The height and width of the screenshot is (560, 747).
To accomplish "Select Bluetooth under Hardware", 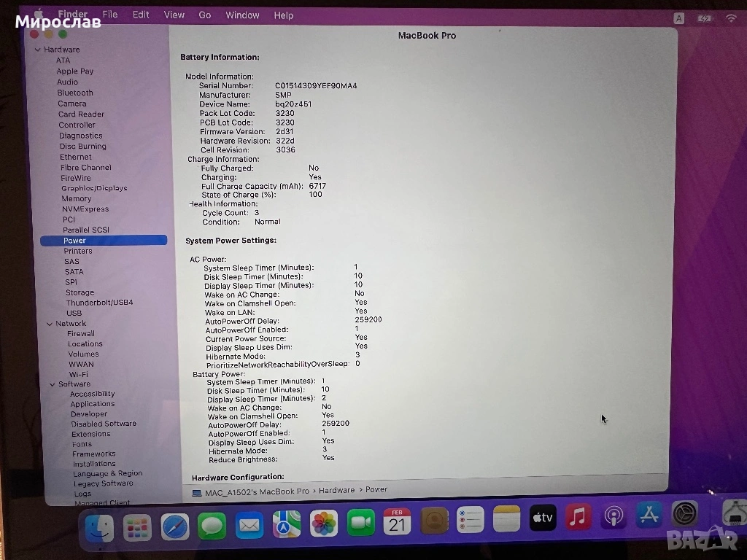I will 75,93.
